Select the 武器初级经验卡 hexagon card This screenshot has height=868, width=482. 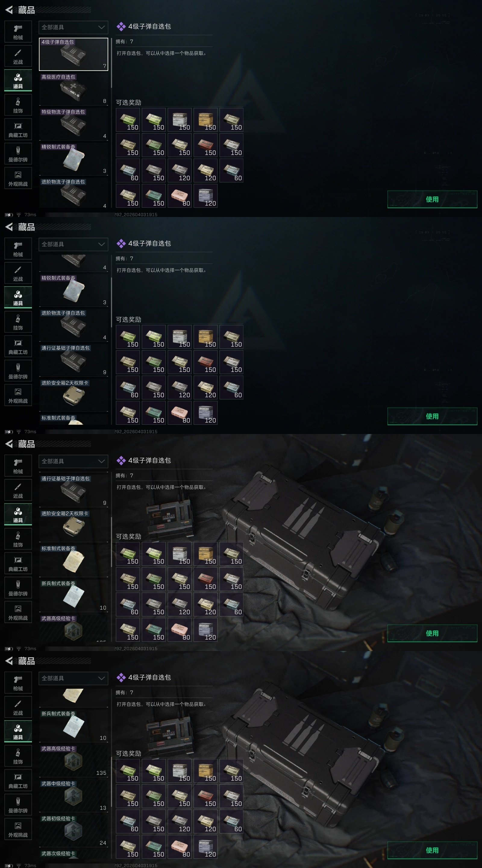tap(74, 831)
